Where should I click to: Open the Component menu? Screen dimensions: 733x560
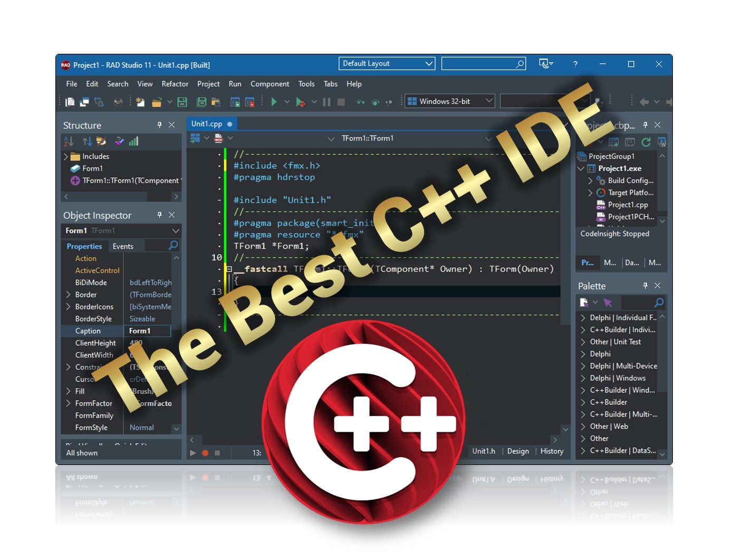click(270, 84)
